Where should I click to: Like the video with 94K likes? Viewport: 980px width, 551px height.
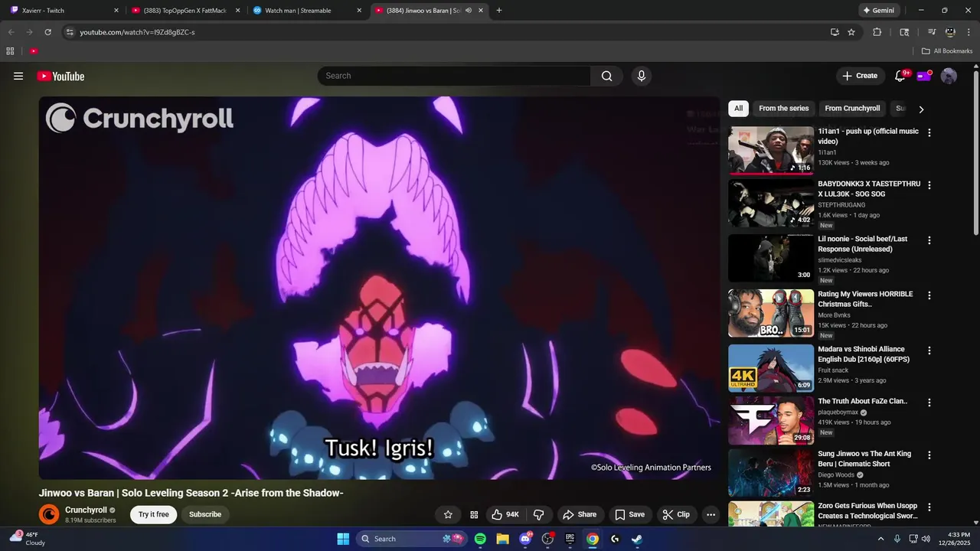505,514
